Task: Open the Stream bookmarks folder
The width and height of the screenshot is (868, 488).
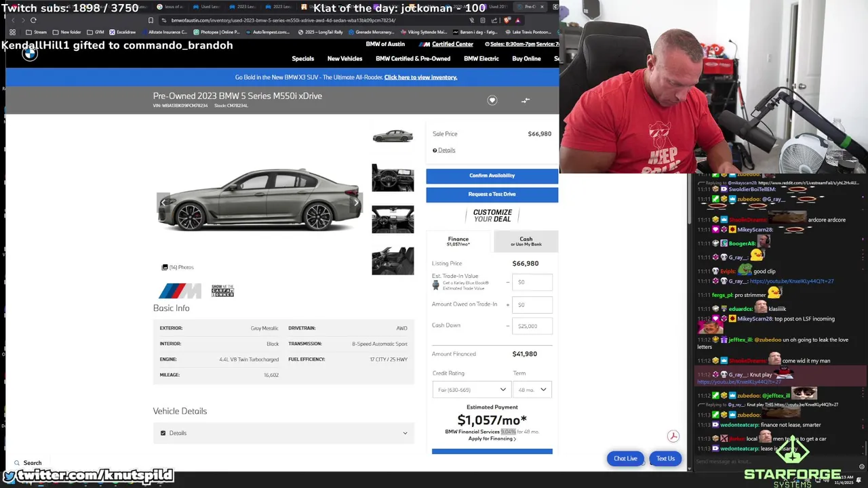Action: click(37, 32)
